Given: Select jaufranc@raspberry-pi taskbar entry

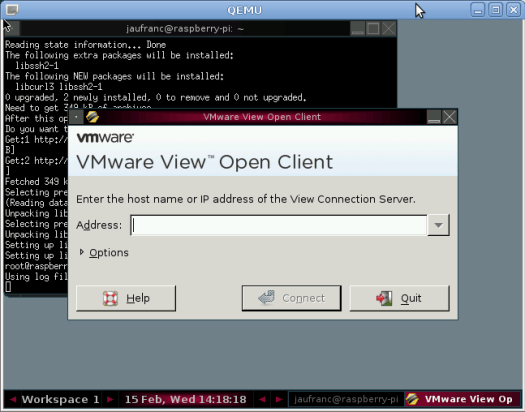Looking at the screenshot, I should point(346,399).
